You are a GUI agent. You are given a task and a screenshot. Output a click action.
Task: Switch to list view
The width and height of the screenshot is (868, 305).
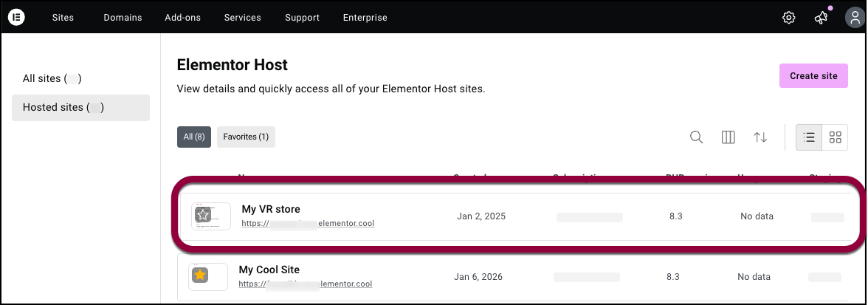pyautogui.click(x=809, y=137)
